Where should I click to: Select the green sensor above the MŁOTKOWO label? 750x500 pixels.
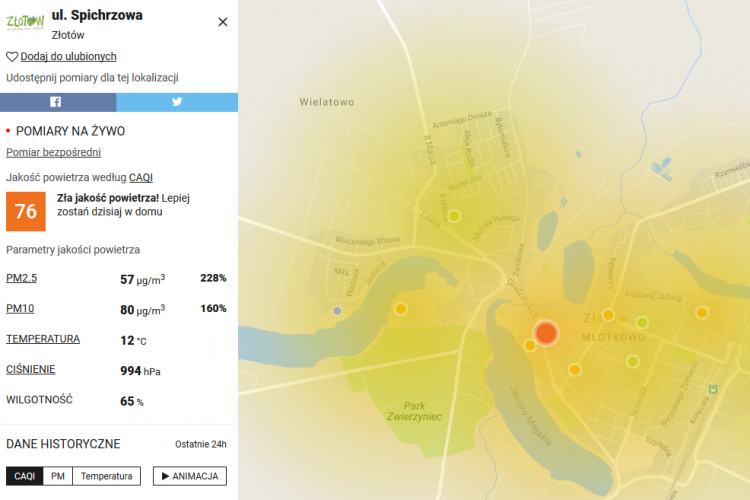642,322
